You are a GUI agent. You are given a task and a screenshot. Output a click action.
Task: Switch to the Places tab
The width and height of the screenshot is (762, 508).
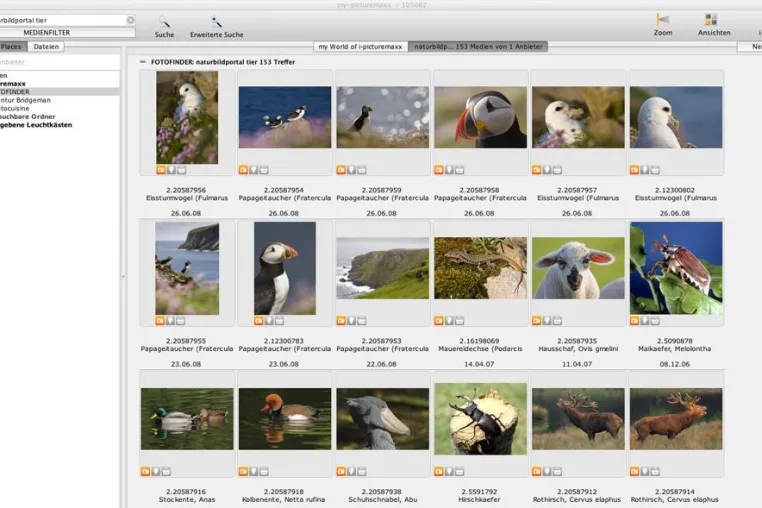tap(12, 47)
